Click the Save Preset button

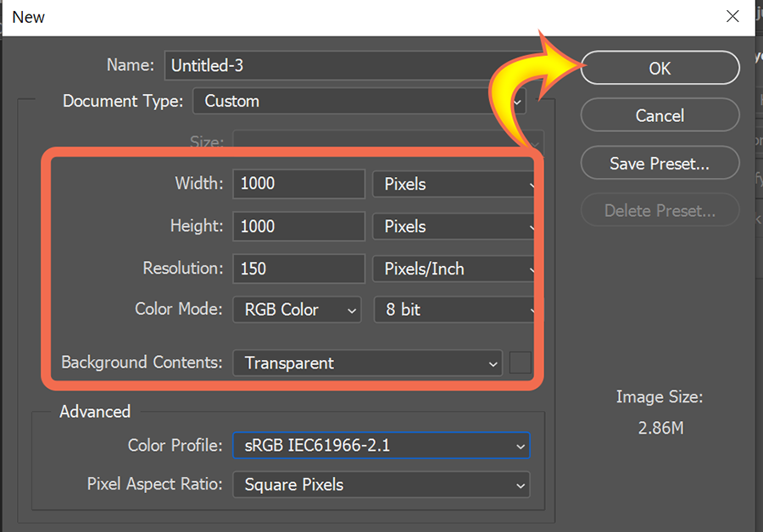coord(660,163)
